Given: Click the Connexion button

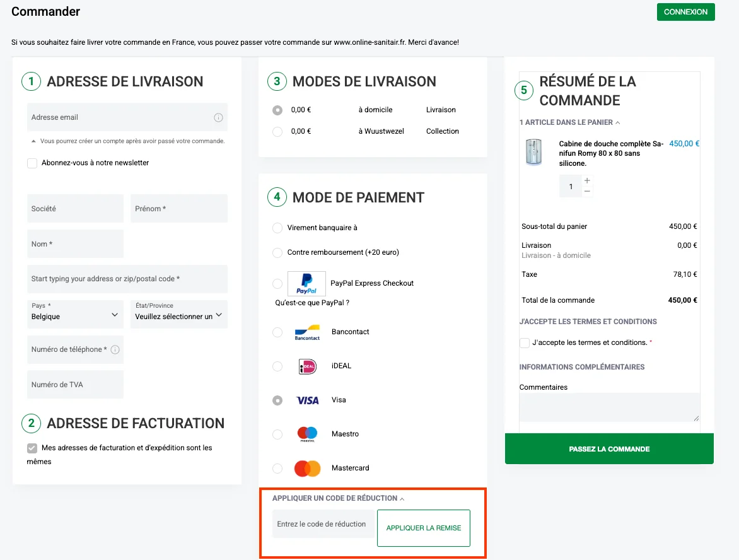Looking at the screenshot, I should pyautogui.click(x=685, y=12).
